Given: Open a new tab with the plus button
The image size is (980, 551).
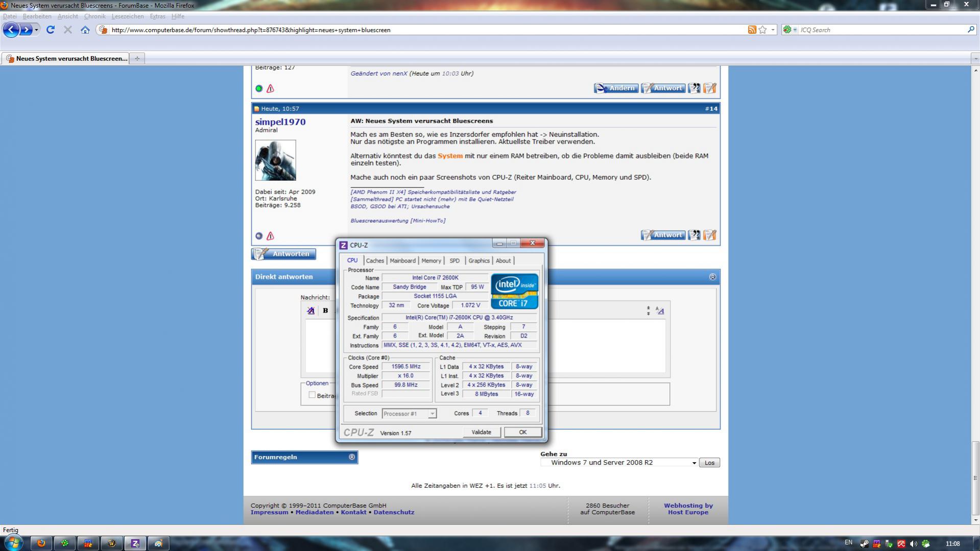Looking at the screenshot, I should coord(137,58).
